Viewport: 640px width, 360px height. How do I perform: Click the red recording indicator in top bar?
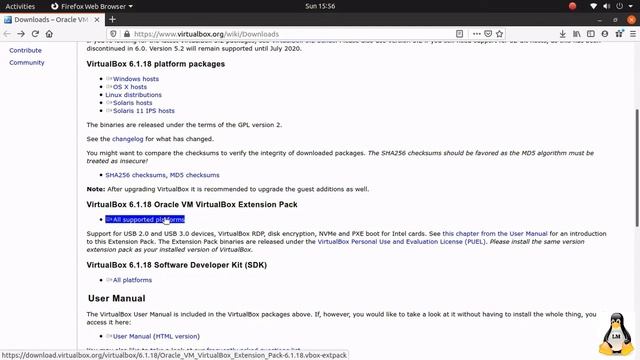[x=572, y=6]
